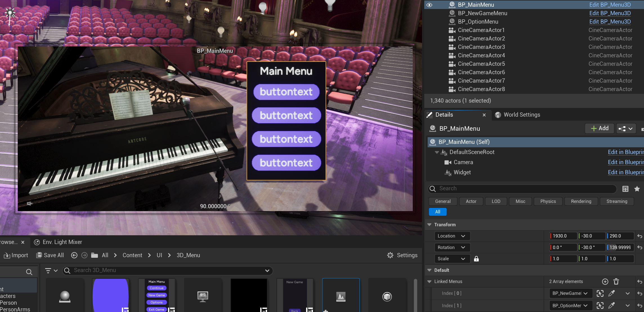Image resolution: width=644 pixels, height=312 pixels.
Task: Pick actor from scene for Index 0
Action: click(x=611, y=293)
